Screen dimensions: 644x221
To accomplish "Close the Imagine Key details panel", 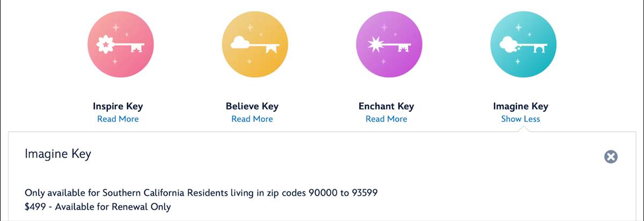I will pos(611,156).
